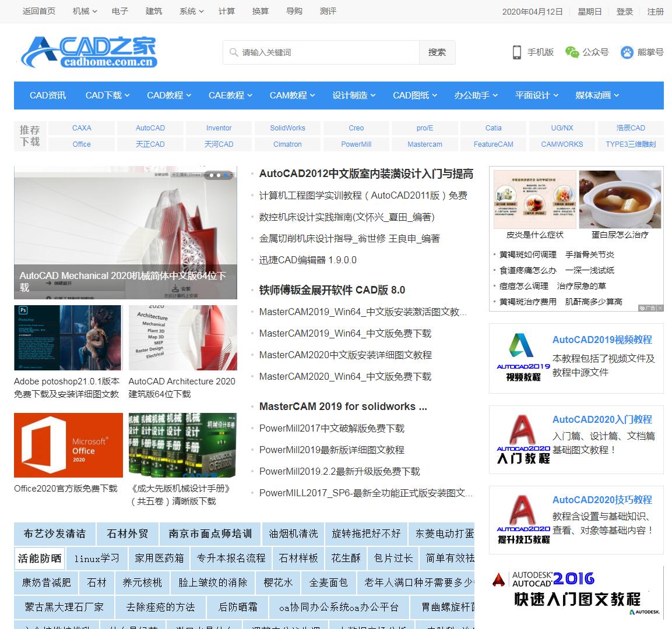Open the 换算 top menu item
Screen dimensions: 672x629
click(x=261, y=11)
